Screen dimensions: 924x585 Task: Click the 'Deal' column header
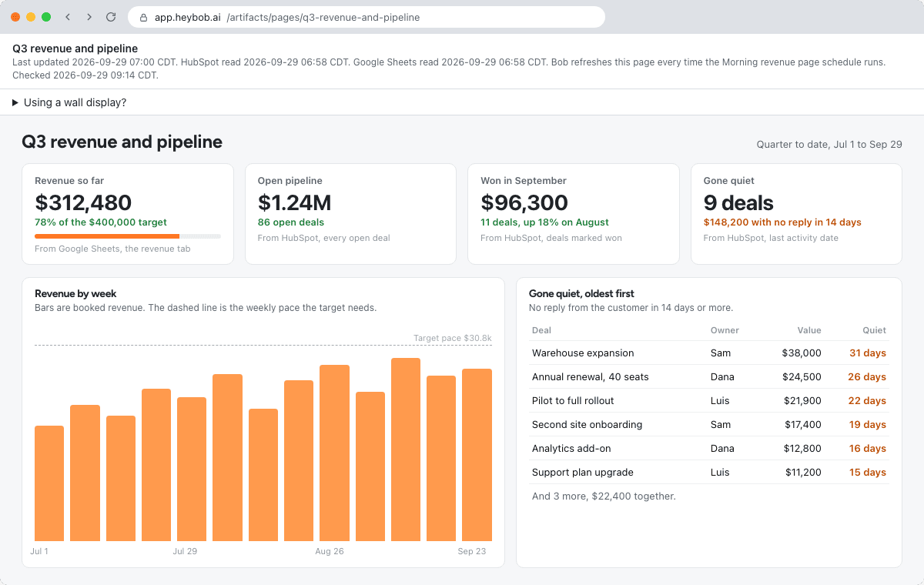pos(541,330)
